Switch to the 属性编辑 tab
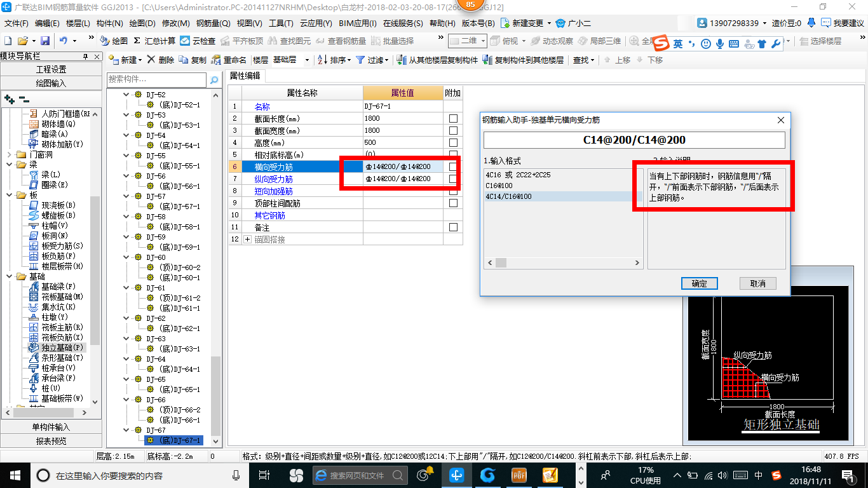The height and width of the screenshot is (488, 868). point(245,76)
